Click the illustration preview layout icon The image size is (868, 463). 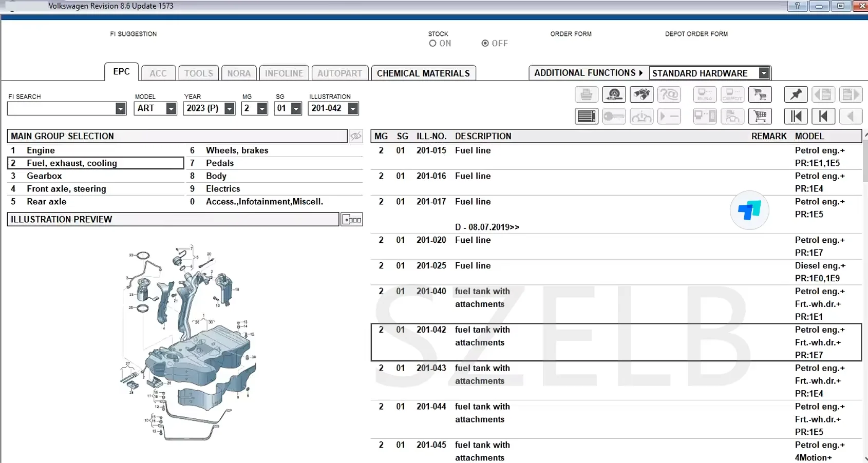coord(352,220)
